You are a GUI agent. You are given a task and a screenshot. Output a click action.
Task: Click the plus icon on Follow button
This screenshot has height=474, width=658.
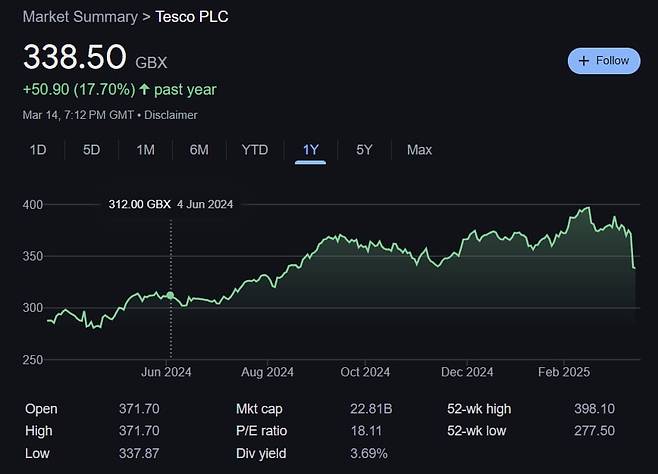click(584, 61)
